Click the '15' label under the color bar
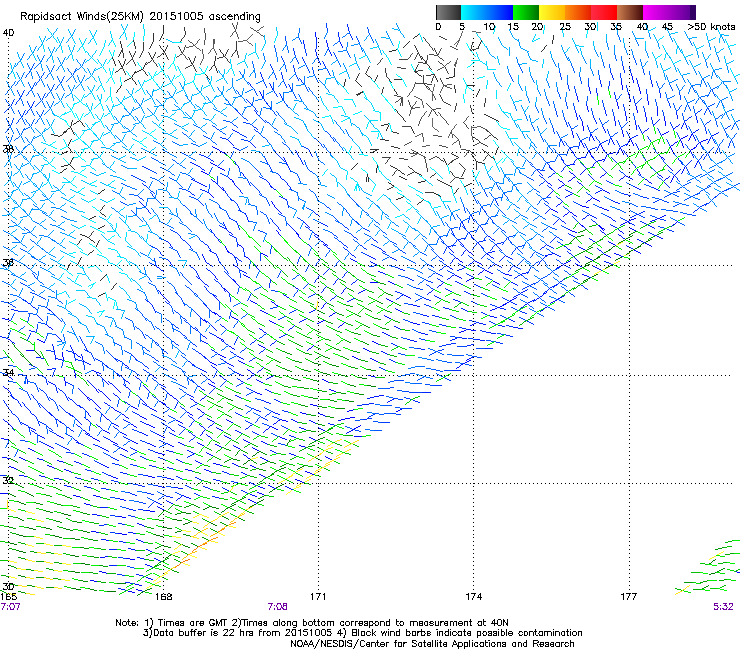 [513, 27]
